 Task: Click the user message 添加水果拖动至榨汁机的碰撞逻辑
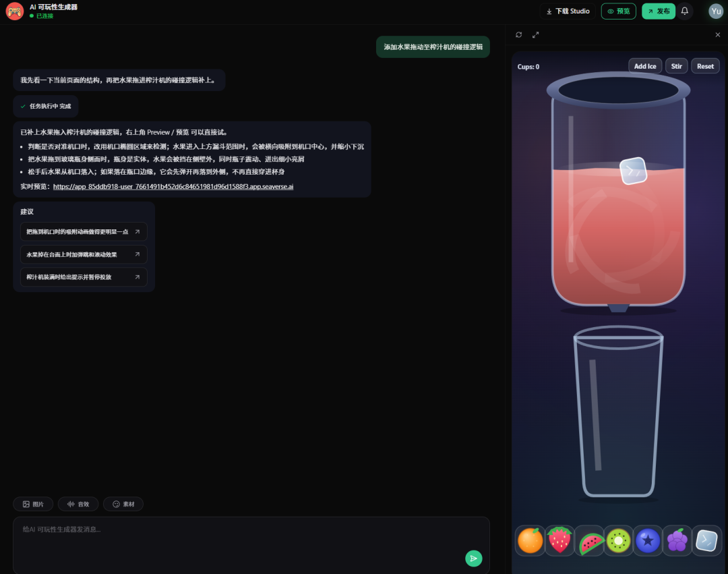(x=433, y=47)
